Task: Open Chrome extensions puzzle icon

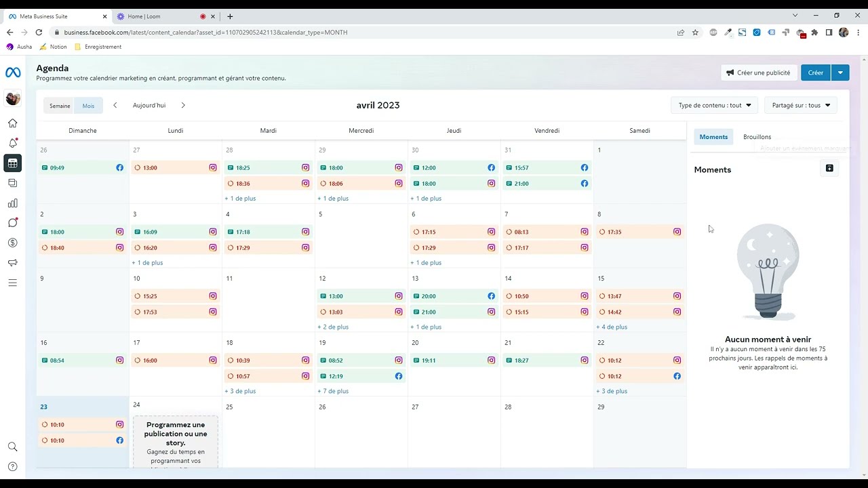Action: pos(814,32)
